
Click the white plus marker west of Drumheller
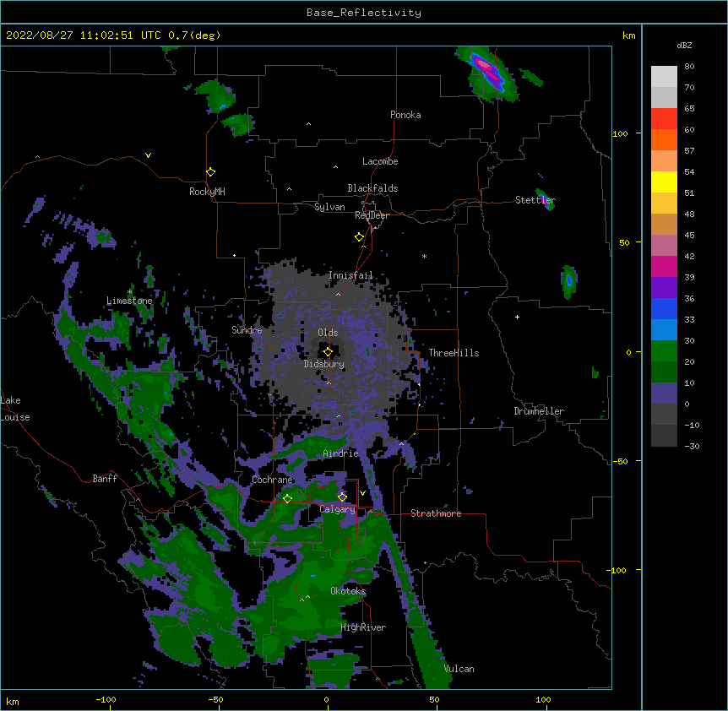tap(517, 317)
